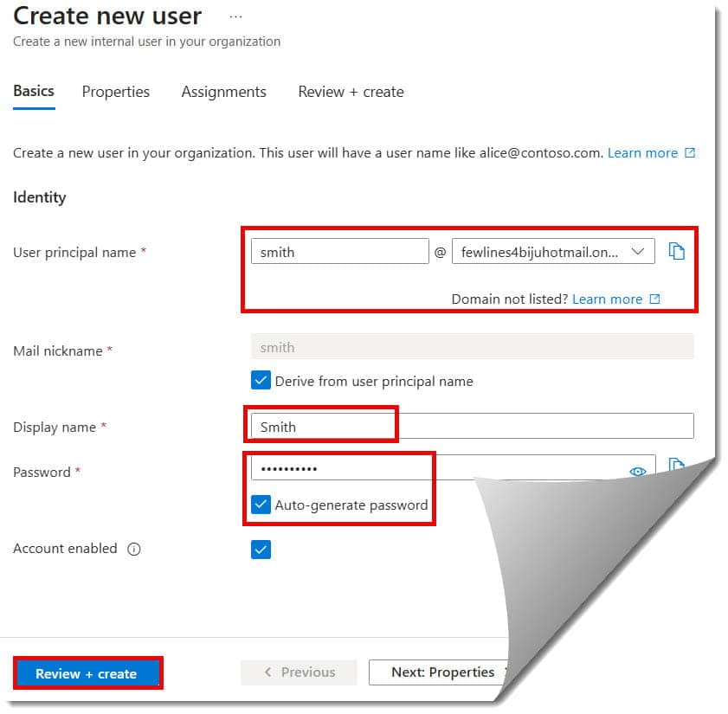Go to the Review + create tab

[x=350, y=91]
